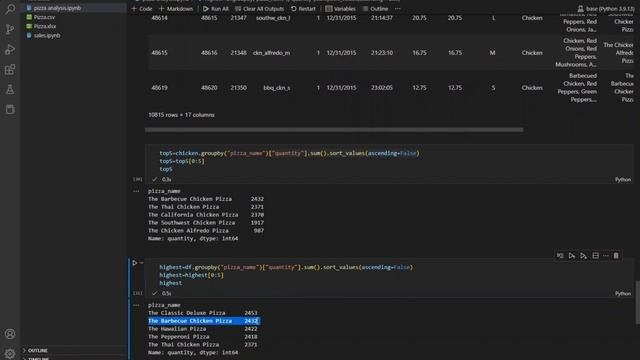Click cell 'ckn_alfredo_m' in dataframe
Screen dimensions: 640x360
pos(271,53)
